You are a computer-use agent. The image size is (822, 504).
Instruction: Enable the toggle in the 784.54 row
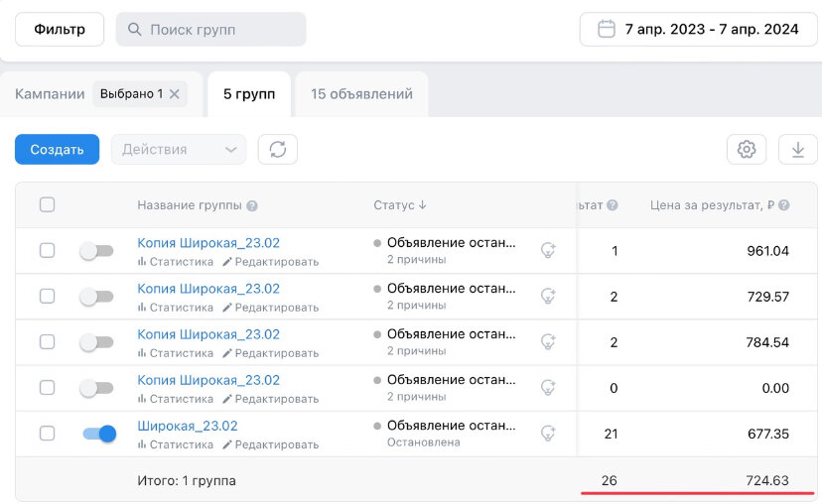(97, 342)
